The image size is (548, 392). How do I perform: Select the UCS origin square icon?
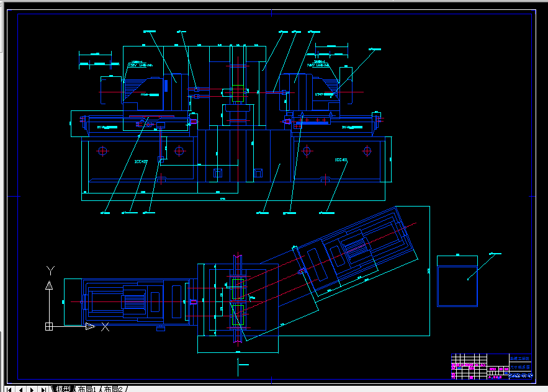pos(49,326)
